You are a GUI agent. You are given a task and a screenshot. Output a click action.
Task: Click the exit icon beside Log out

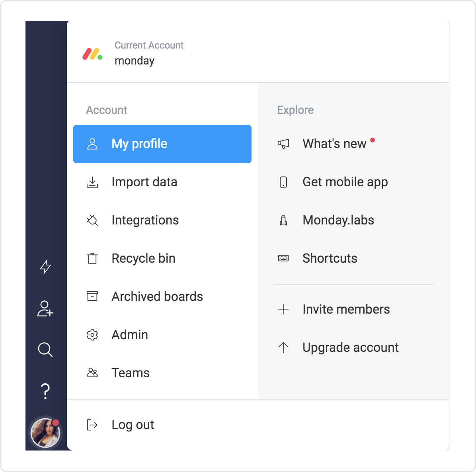click(x=92, y=425)
